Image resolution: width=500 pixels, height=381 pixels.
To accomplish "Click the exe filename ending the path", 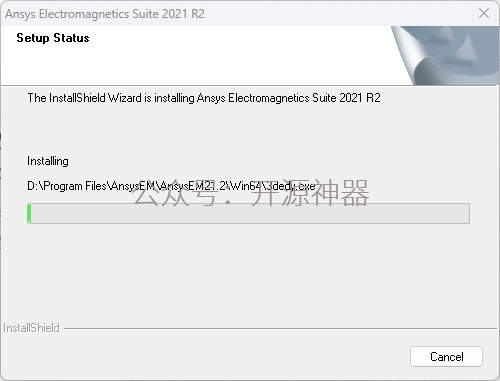I will pyautogui.click(x=289, y=186).
